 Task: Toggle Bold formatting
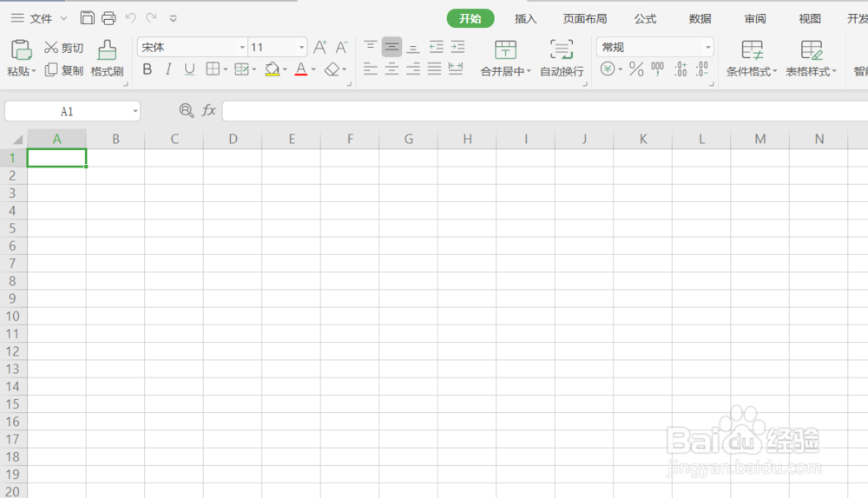pyautogui.click(x=148, y=69)
